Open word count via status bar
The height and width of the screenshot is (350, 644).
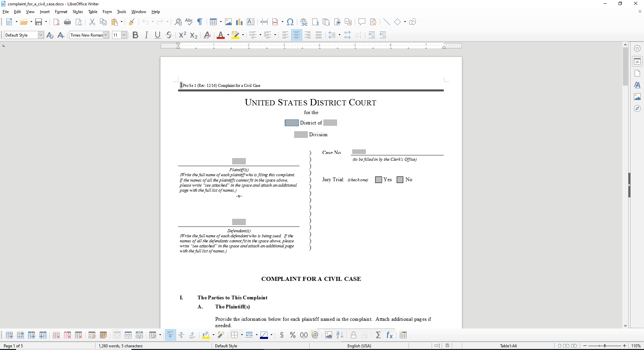point(120,346)
